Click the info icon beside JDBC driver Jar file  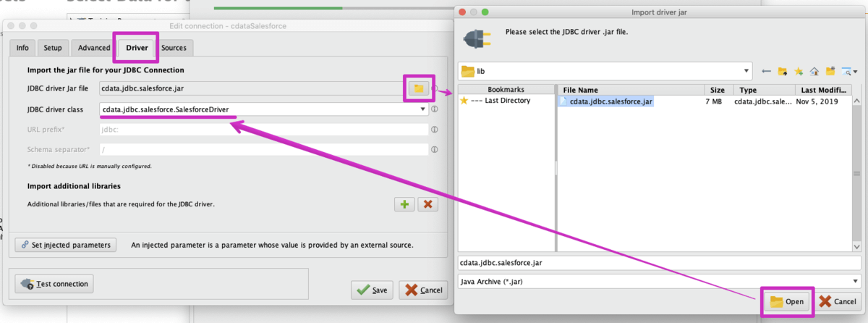[435, 89]
